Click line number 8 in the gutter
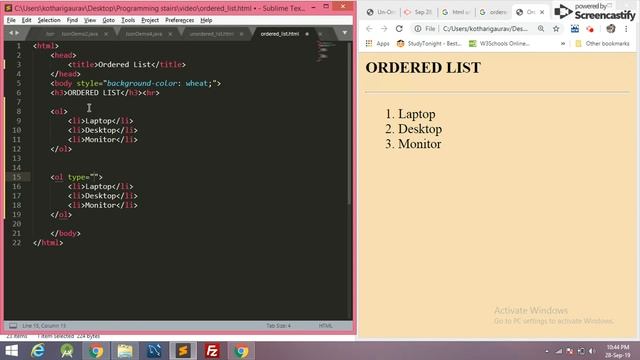The width and height of the screenshot is (640, 360). pyautogui.click(x=18, y=111)
